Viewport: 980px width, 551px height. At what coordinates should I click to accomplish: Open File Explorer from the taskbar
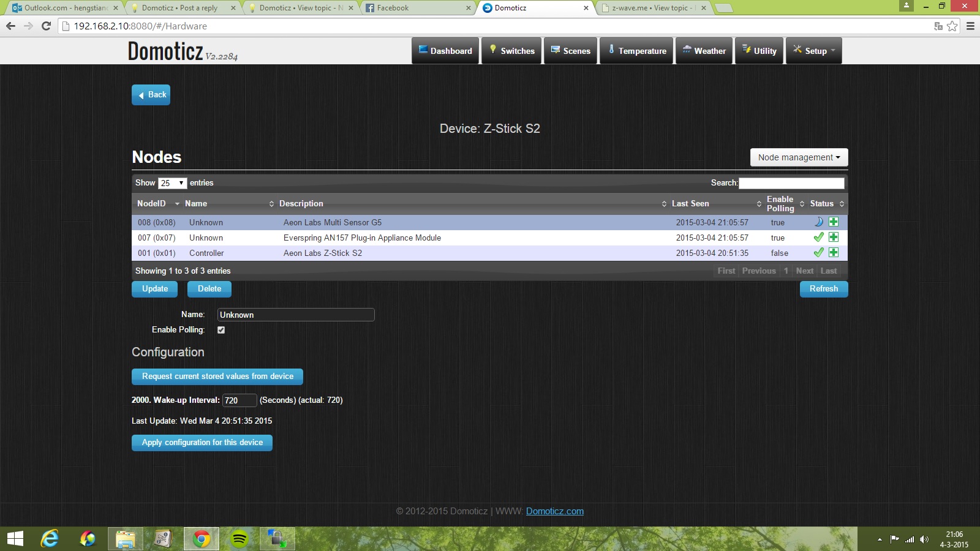126,539
